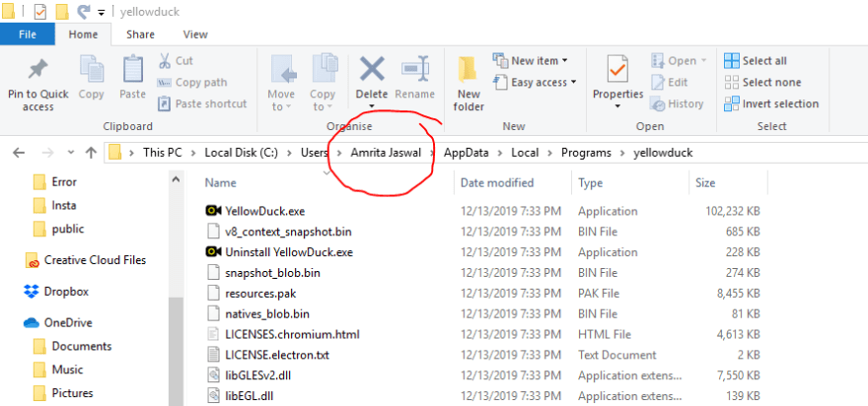This screenshot has width=868, height=406.
Task: Sort files by Name column
Action: pyautogui.click(x=220, y=182)
